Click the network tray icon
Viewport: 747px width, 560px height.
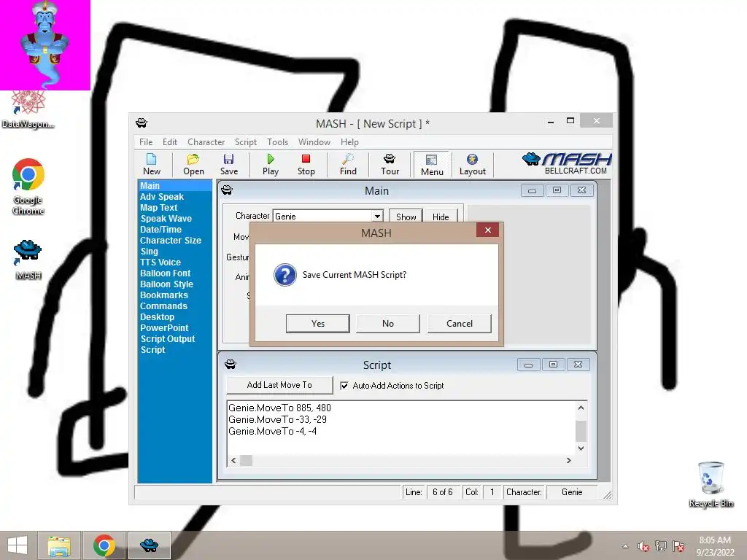[x=661, y=546]
